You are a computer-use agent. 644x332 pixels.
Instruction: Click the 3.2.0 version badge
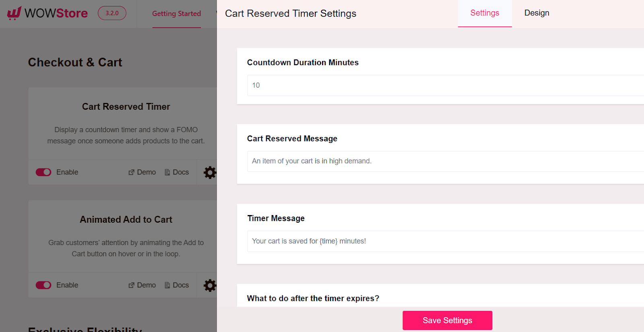tap(112, 13)
